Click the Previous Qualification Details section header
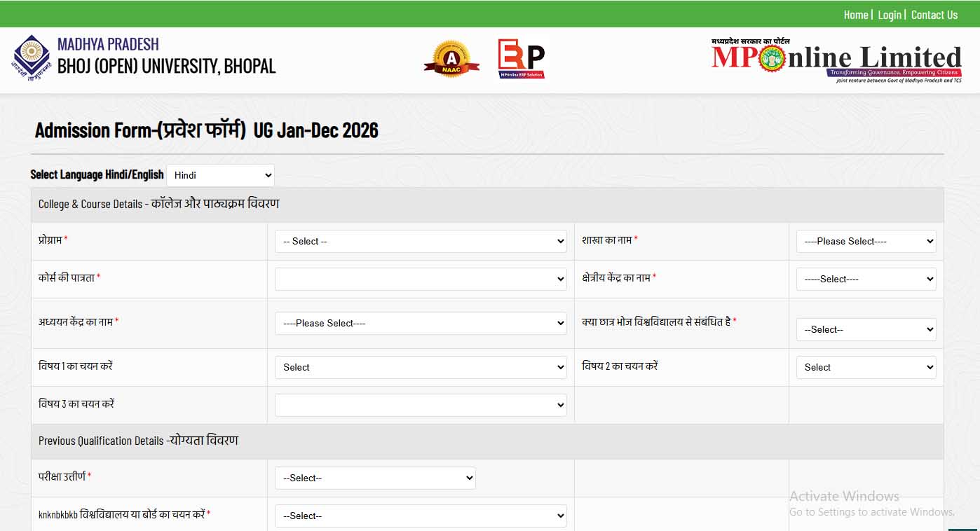Image resolution: width=980 pixels, height=531 pixels. coord(138,441)
